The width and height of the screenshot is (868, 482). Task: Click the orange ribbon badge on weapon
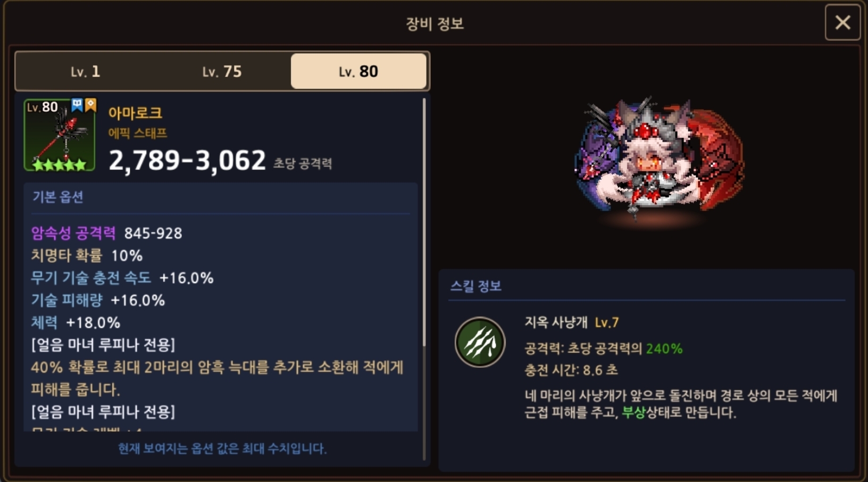90,105
